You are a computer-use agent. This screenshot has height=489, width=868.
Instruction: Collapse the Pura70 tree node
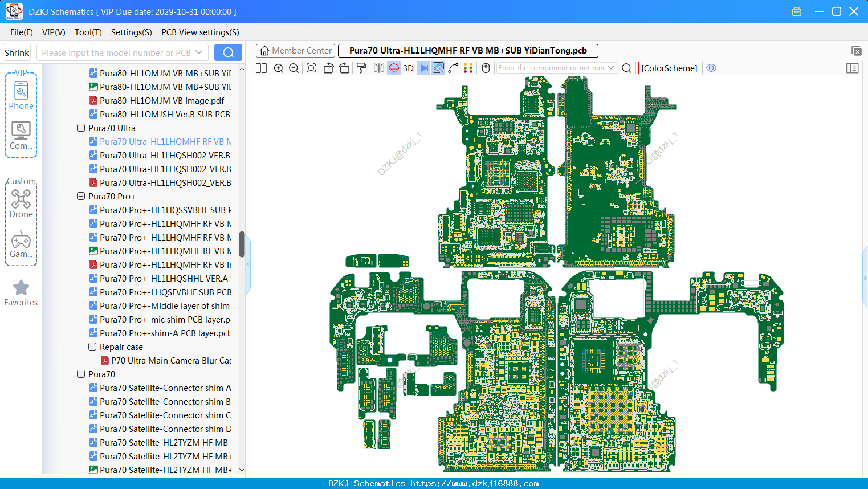[81, 374]
